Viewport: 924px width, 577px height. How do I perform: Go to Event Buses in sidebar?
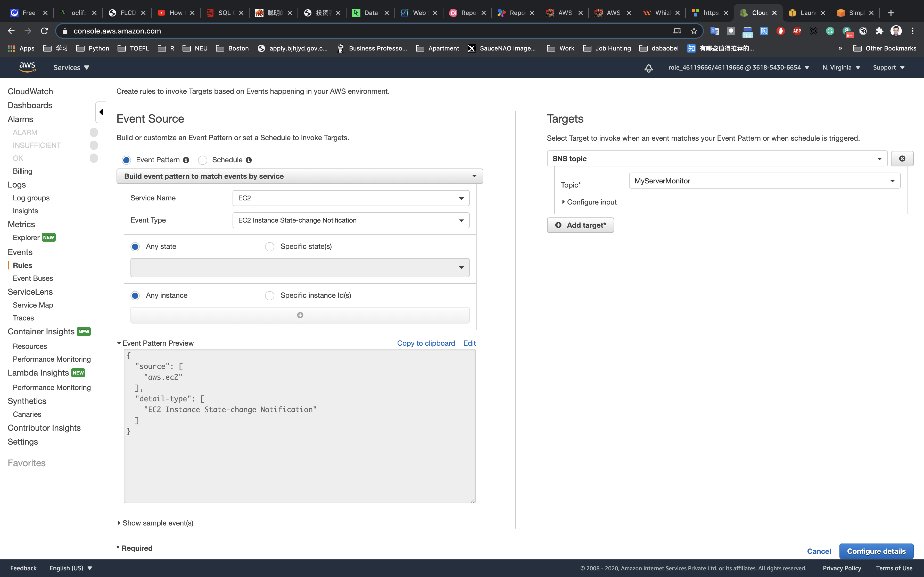33,278
